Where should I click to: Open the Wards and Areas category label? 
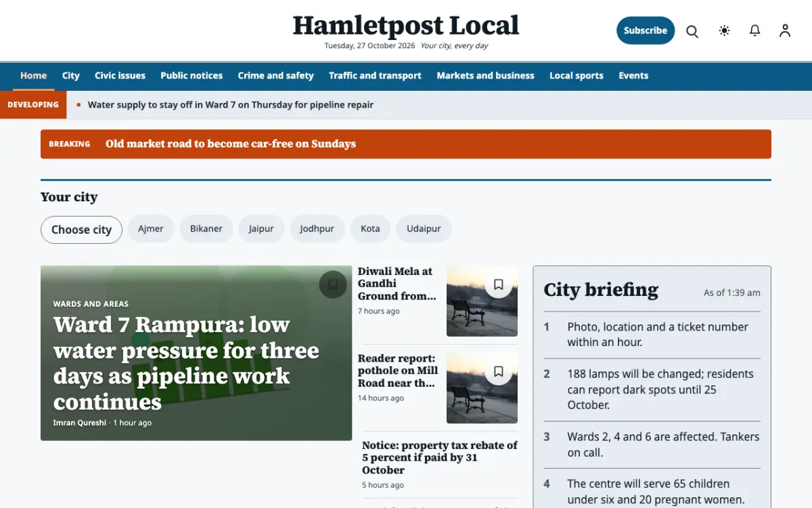point(91,304)
